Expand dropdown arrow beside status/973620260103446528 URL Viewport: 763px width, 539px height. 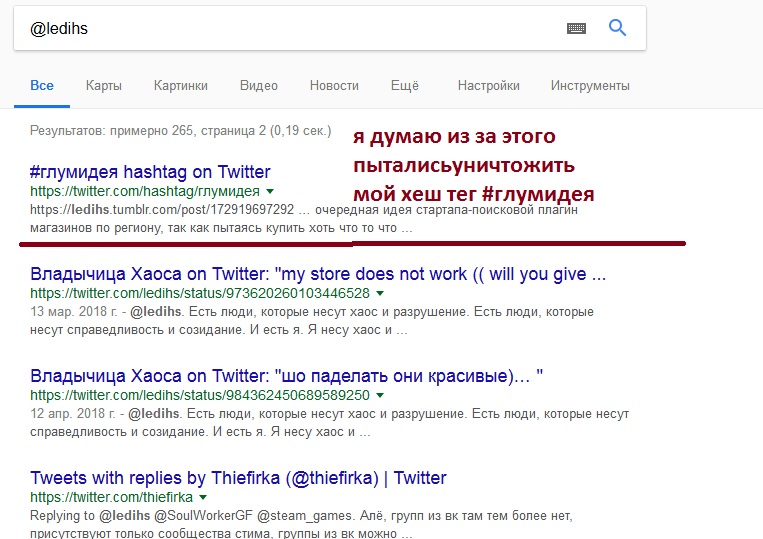point(380,293)
